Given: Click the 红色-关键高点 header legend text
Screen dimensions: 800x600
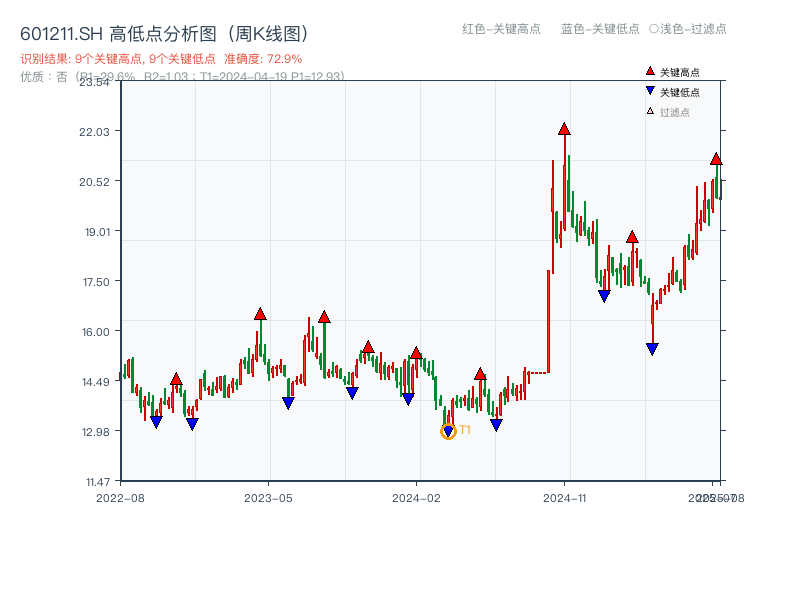Looking at the screenshot, I should [501, 29].
